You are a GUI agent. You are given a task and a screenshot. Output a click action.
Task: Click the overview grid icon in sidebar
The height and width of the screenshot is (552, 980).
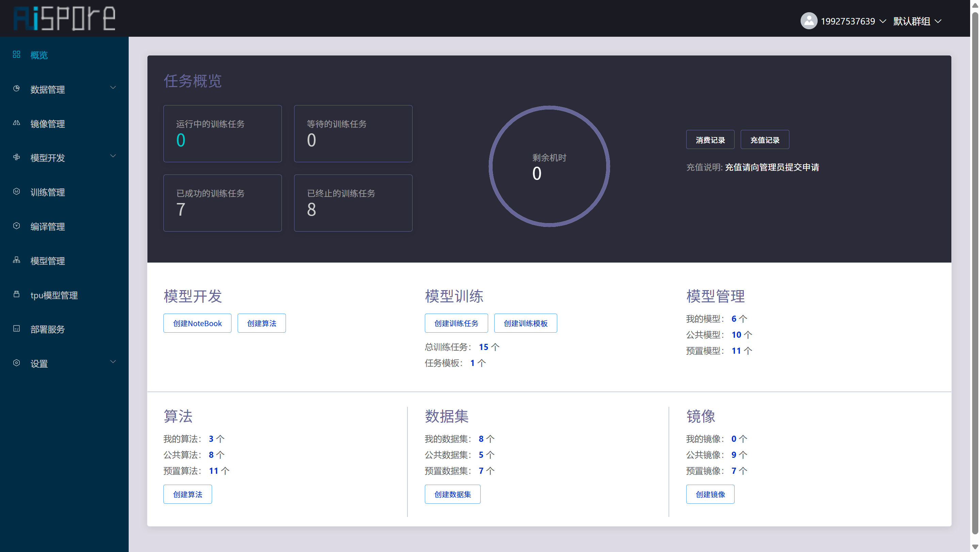(x=16, y=54)
